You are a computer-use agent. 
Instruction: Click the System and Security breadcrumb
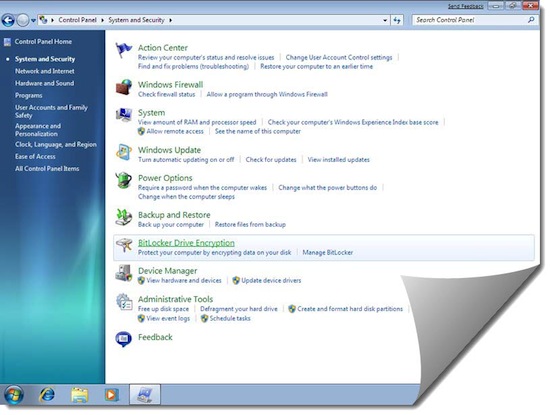coord(136,20)
